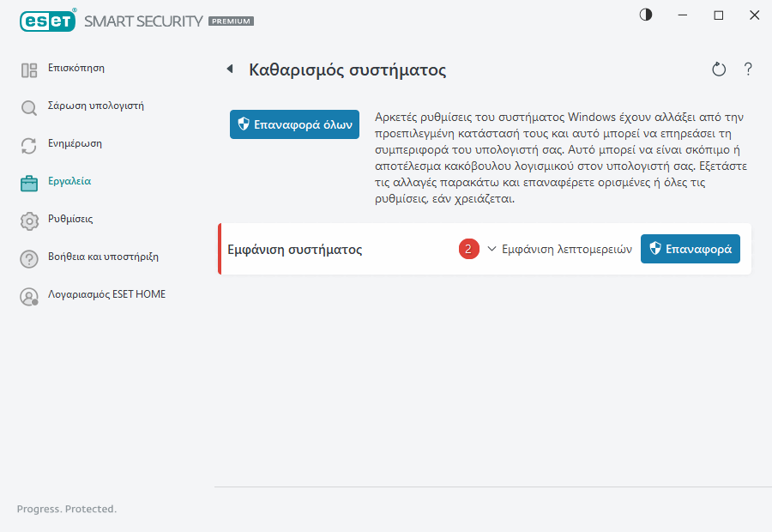Click the Λογαριασμός ESET HOME user icon
The height and width of the screenshot is (532, 772).
point(29,297)
